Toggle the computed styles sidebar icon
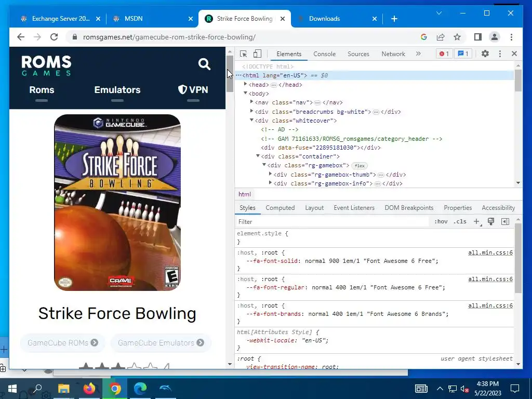The height and width of the screenshot is (399, 532). (x=505, y=221)
